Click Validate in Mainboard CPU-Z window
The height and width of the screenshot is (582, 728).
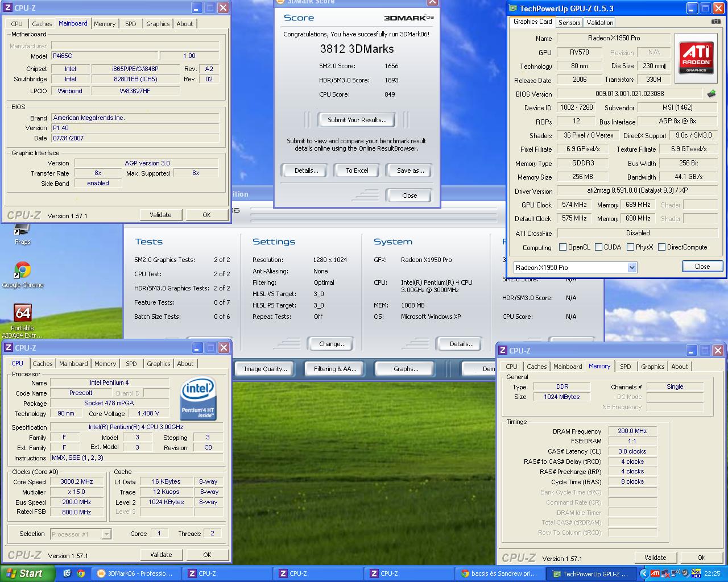tap(160, 215)
